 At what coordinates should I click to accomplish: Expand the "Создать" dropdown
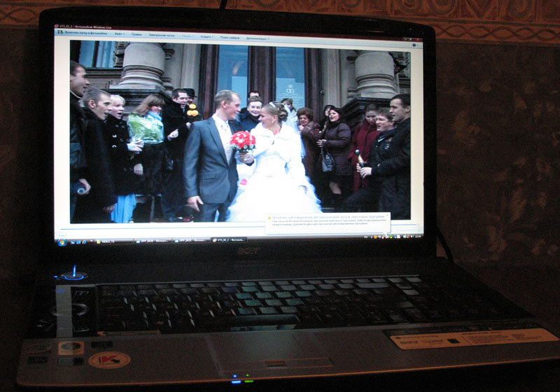pos(207,36)
